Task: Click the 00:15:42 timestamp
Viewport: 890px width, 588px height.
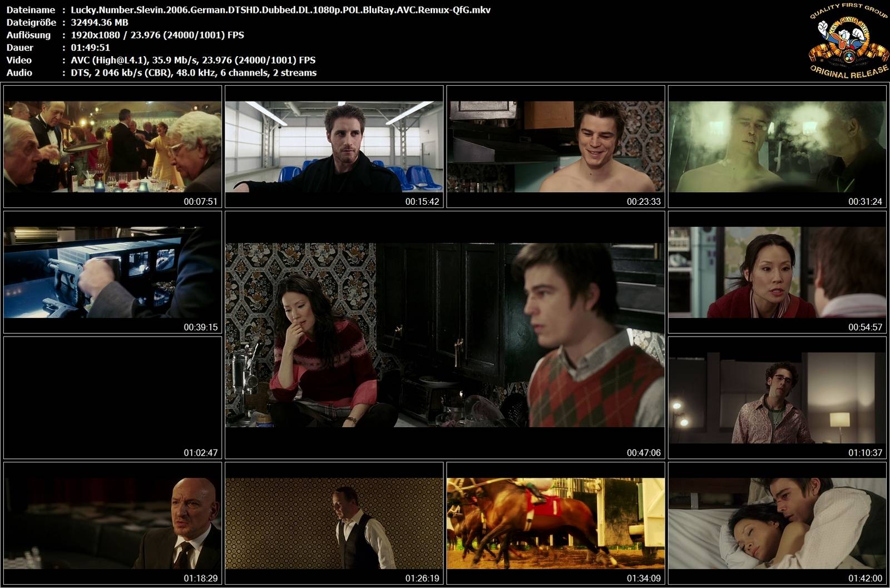Action: coord(422,202)
